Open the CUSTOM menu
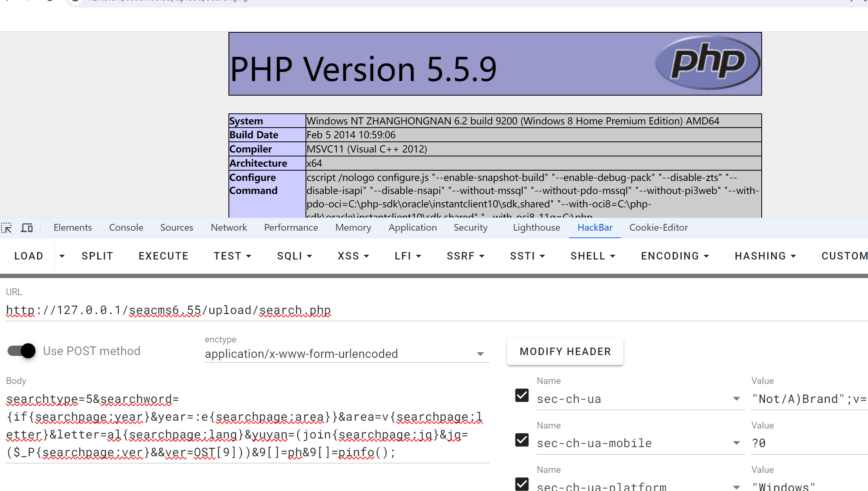Viewport: 868px width, 491px height. click(844, 256)
